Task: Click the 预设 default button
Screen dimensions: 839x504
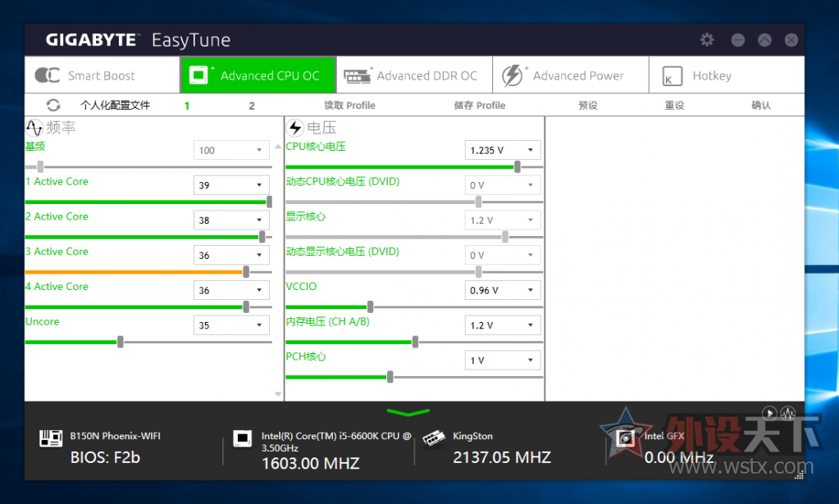Action: pyautogui.click(x=587, y=105)
